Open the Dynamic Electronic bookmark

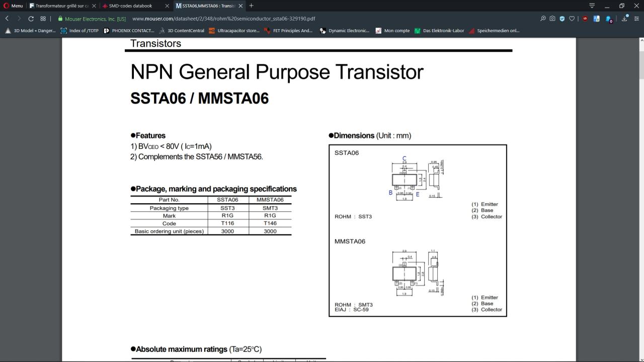click(344, 31)
